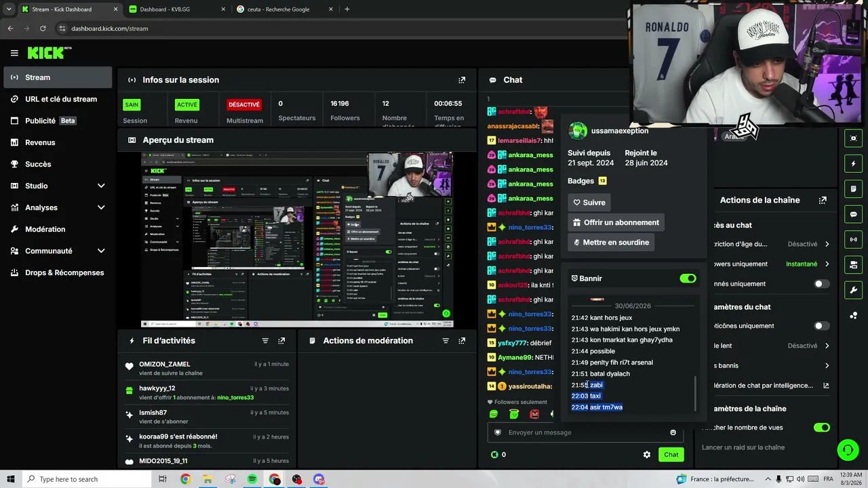The height and width of the screenshot is (488, 868).
Task: Toggle the 'nombre de vues' display switch
Action: coord(821,428)
